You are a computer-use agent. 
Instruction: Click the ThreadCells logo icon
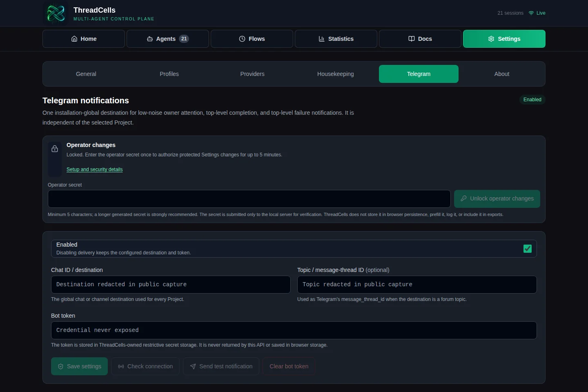click(x=56, y=13)
